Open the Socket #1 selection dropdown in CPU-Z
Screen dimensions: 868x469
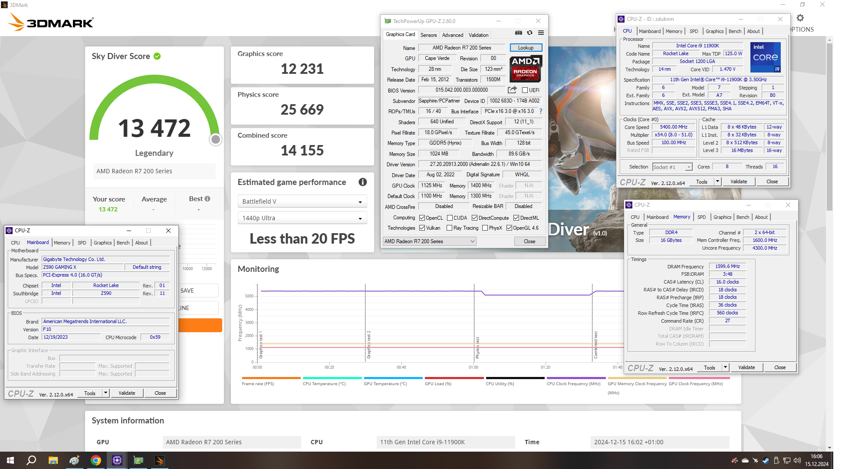672,167
